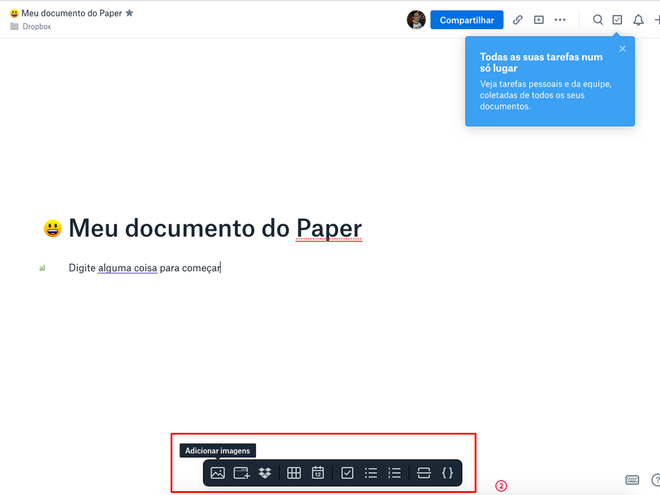Insert a section divider from toolbar
660x495 pixels.
423,473
